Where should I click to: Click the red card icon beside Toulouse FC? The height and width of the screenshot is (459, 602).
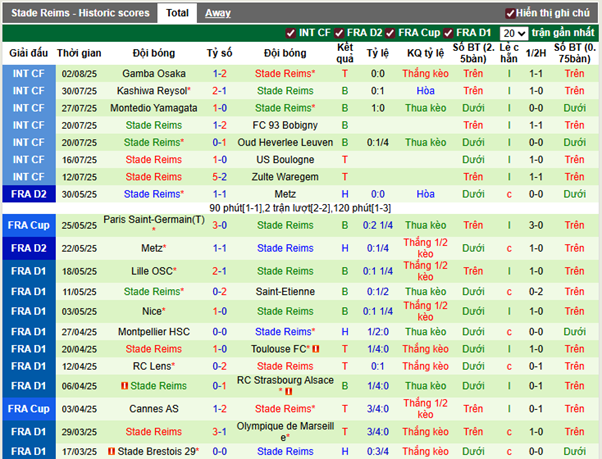316,349
